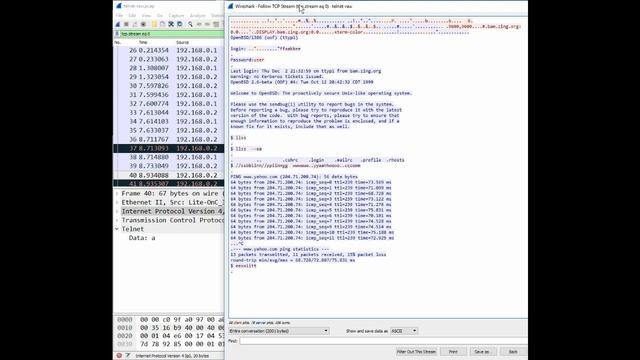Click the main Wireshark window title icon

tap(118, 6)
